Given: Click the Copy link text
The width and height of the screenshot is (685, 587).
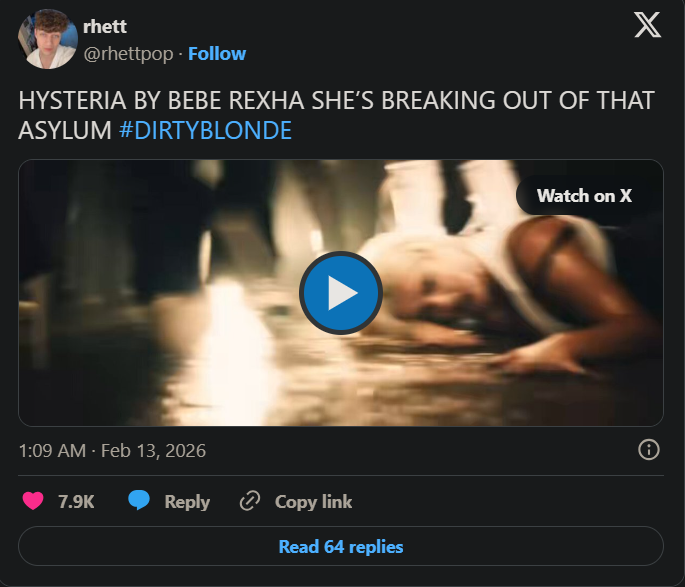Looking at the screenshot, I should pyautogui.click(x=313, y=502).
